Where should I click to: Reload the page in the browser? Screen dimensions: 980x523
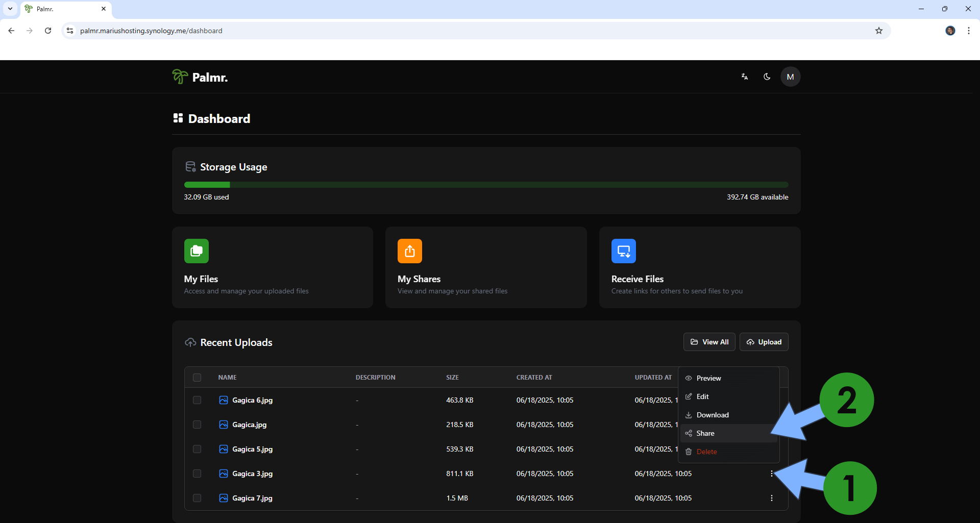coord(48,31)
